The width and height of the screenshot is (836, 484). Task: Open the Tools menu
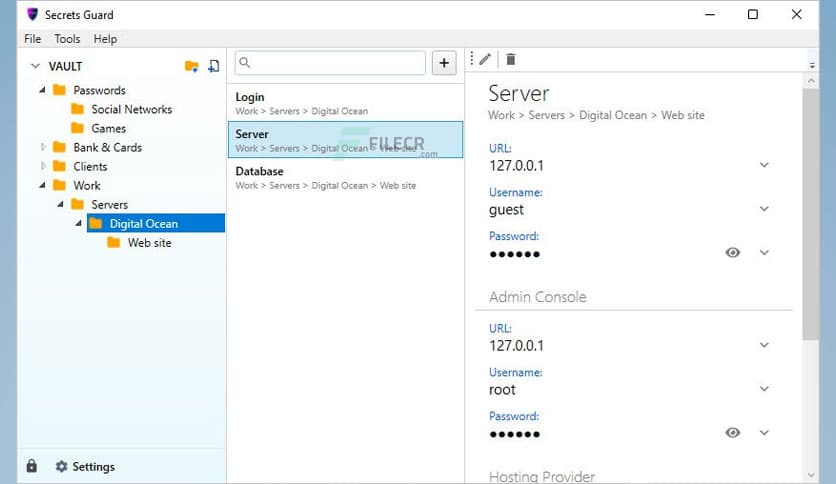coord(67,39)
